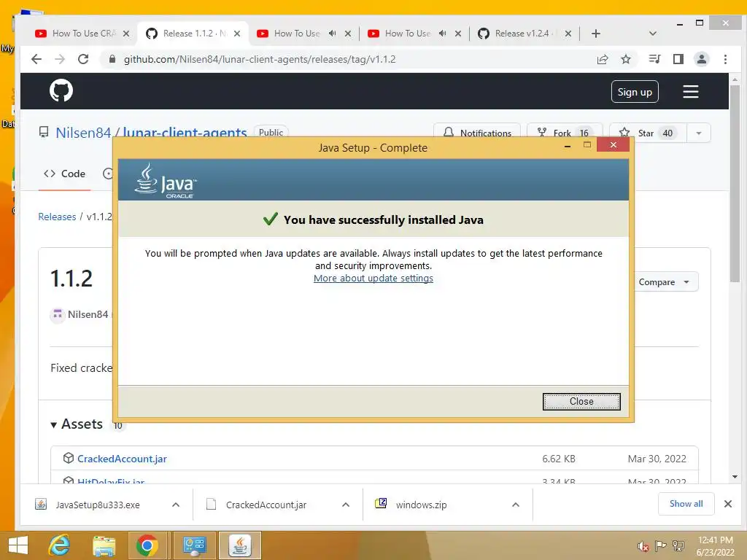747x560 pixels.
Task: Close the Java Setup dialog with Close button
Action: tap(581, 402)
